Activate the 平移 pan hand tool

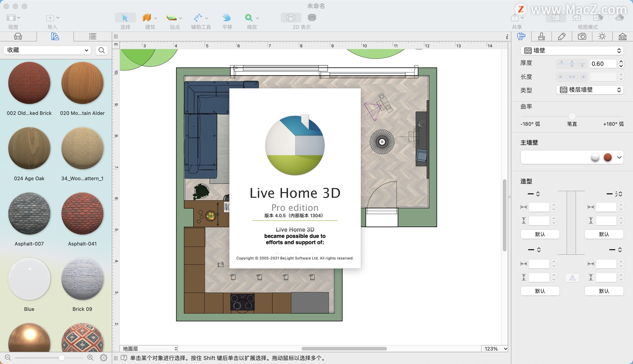(x=226, y=17)
